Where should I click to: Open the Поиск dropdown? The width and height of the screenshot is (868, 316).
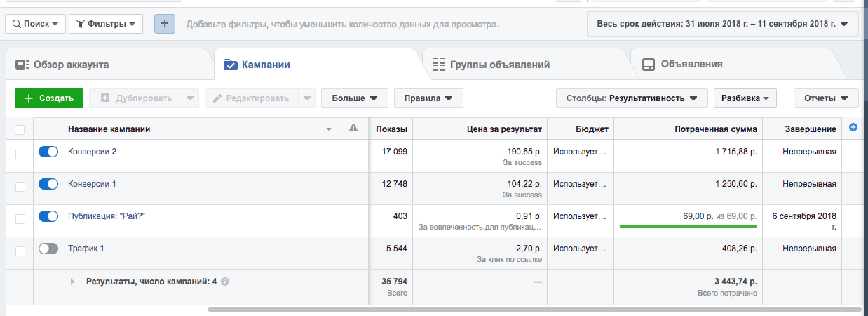tap(36, 23)
